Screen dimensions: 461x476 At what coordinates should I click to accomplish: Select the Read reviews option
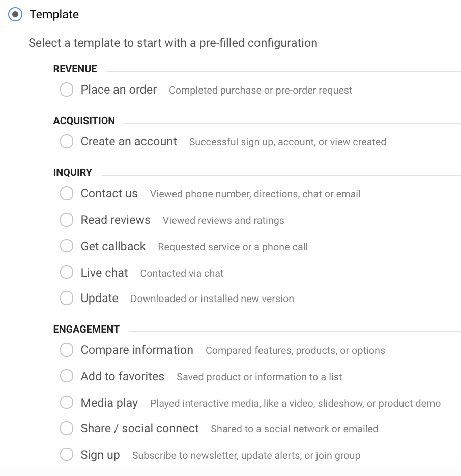67,220
